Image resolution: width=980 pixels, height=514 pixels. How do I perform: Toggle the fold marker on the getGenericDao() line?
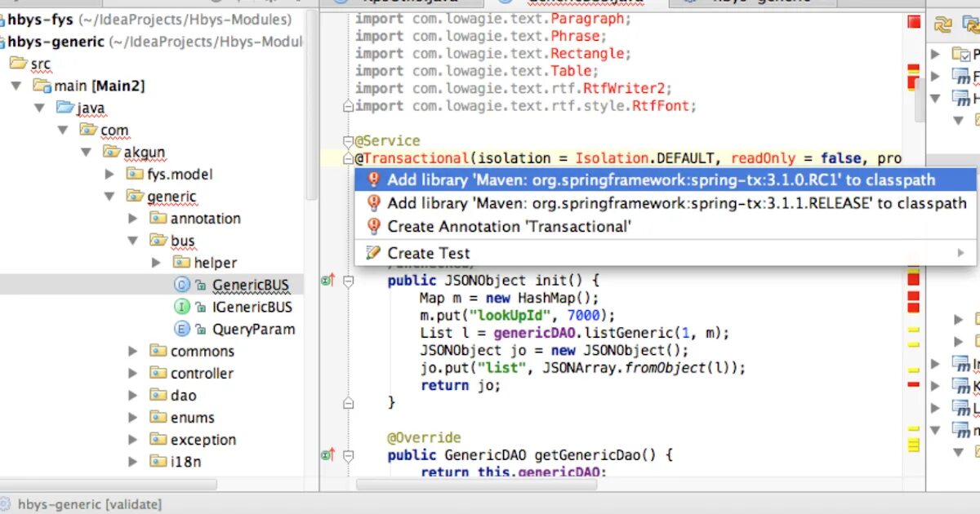click(349, 455)
